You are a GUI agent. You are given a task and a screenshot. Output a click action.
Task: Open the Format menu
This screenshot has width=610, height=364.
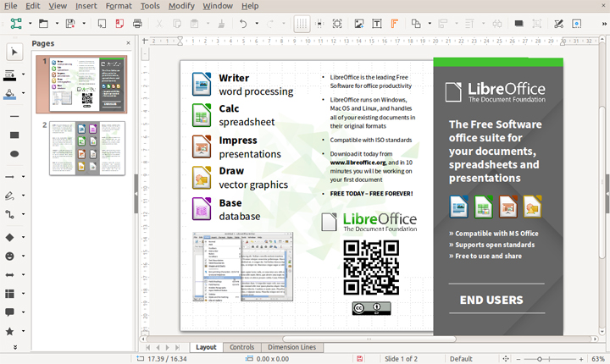point(119,6)
